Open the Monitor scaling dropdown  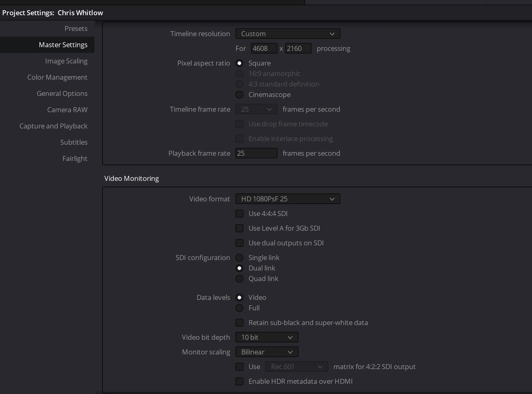tap(266, 352)
